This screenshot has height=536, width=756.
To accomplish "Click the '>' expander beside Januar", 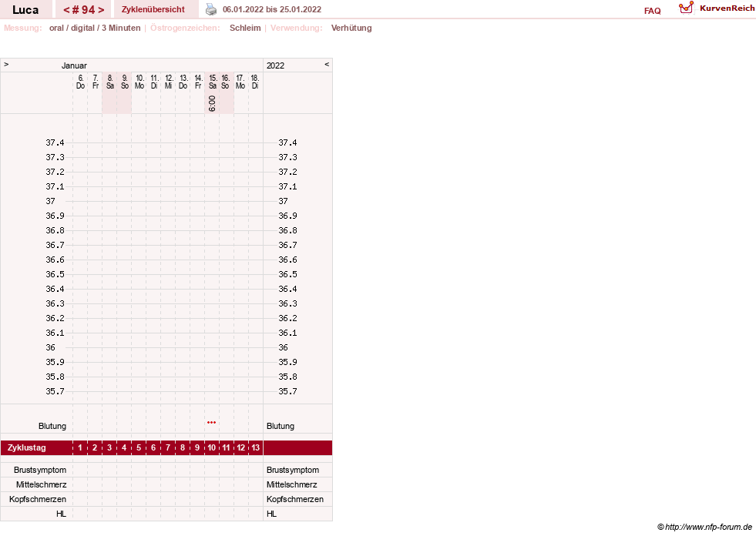I will [x=6, y=64].
